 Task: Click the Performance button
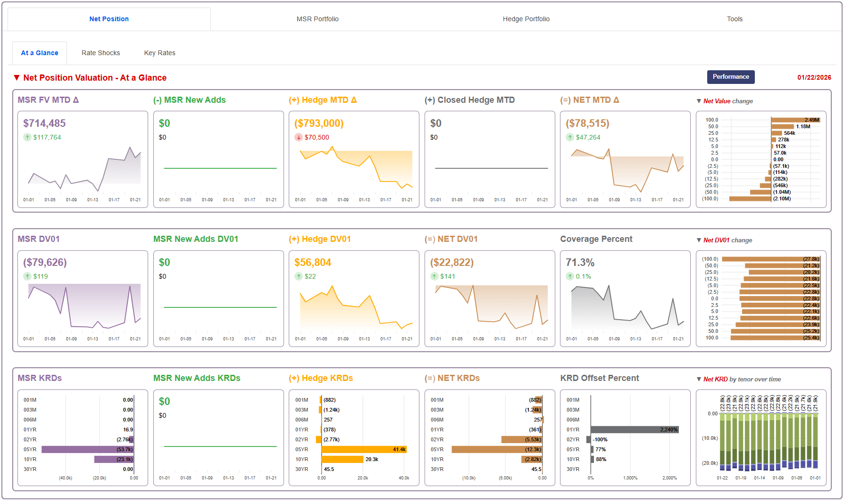click(731, 77)
